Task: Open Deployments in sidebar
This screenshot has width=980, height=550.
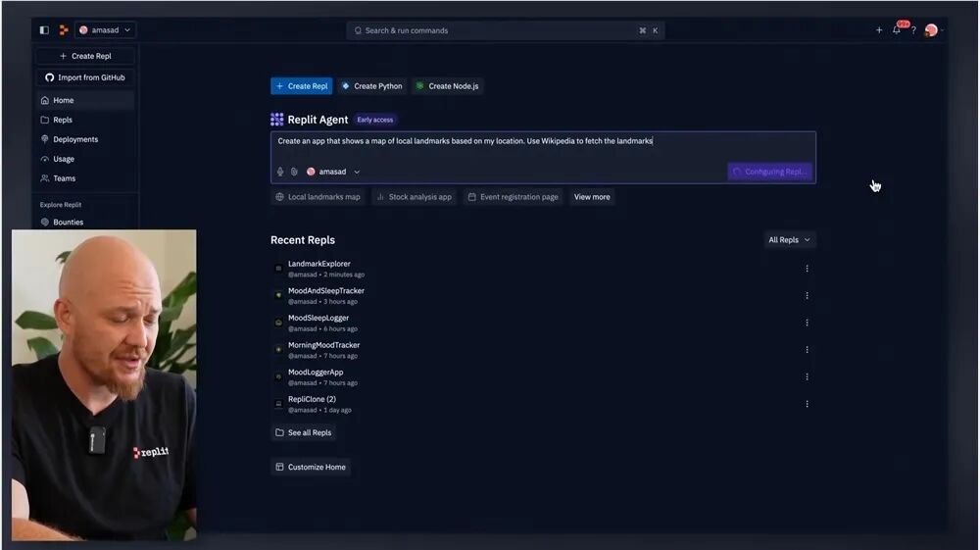Action: click(85, 139)
